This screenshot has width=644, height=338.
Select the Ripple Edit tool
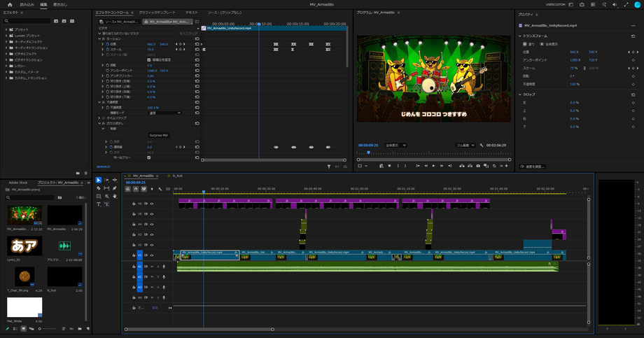pyautogui.click(x=115, y=180)
